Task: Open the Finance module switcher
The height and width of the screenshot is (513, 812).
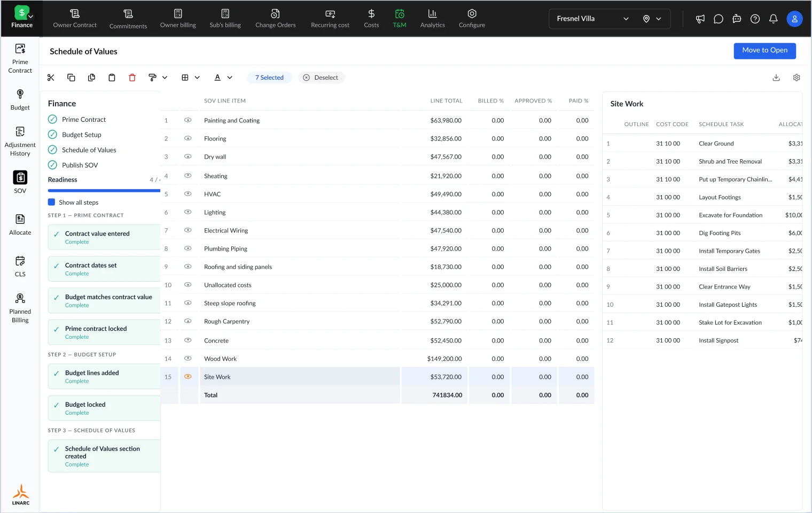Action: point(22,18)
